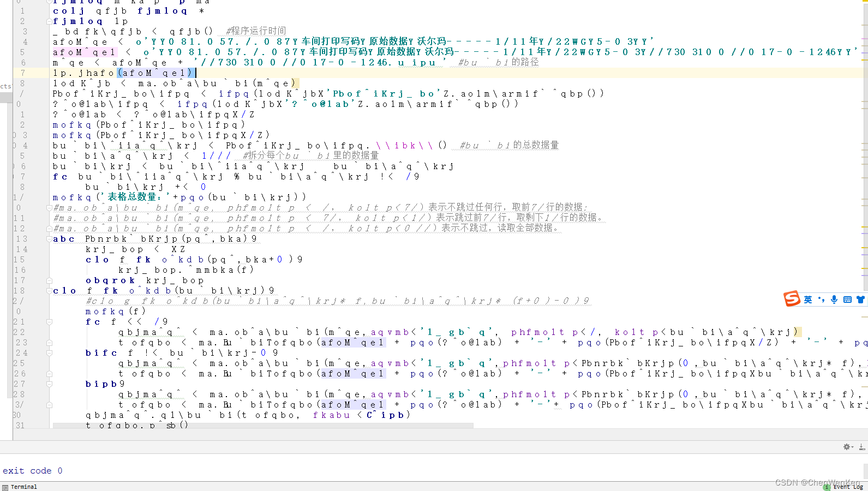Toggle the Sogou punctuation mode icon
This screenshot has width=868, height=491.
tap(821, 300)
